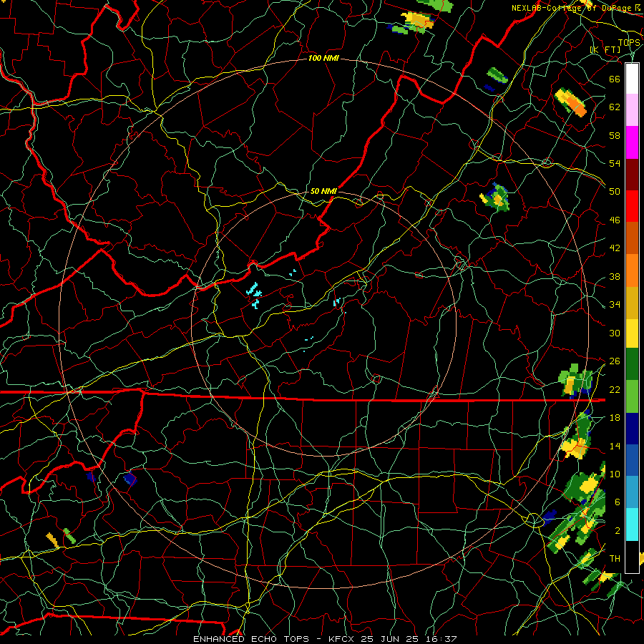Click the legend value 10
This screenshot has width=644, height=644.
[x=615, y=474]
